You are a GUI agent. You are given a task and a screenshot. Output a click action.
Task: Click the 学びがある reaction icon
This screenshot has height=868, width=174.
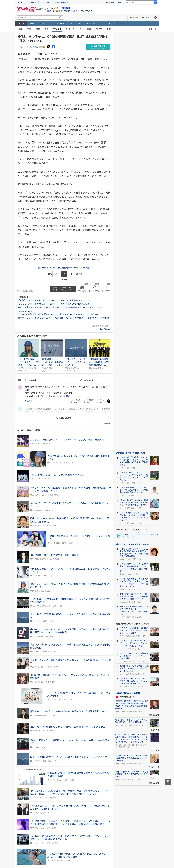pyautogui.click(x=82, y=288)
